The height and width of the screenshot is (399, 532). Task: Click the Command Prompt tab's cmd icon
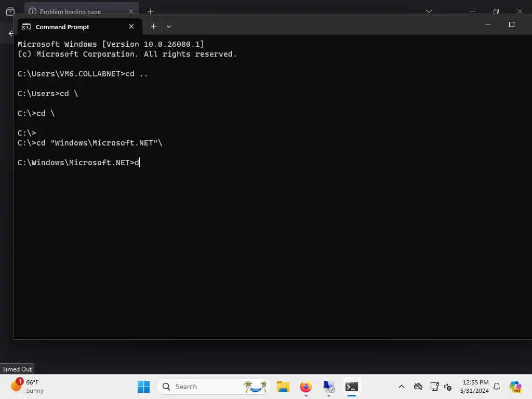click(x=26, y=27)
